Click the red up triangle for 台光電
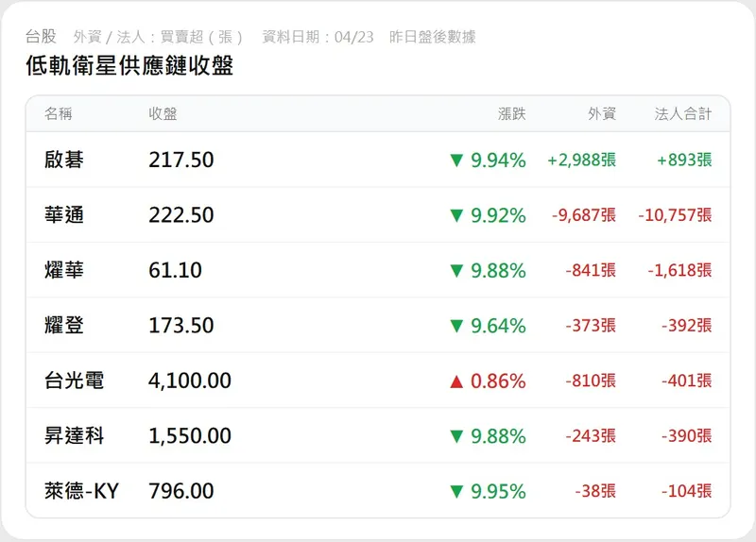 click(456, 381)
